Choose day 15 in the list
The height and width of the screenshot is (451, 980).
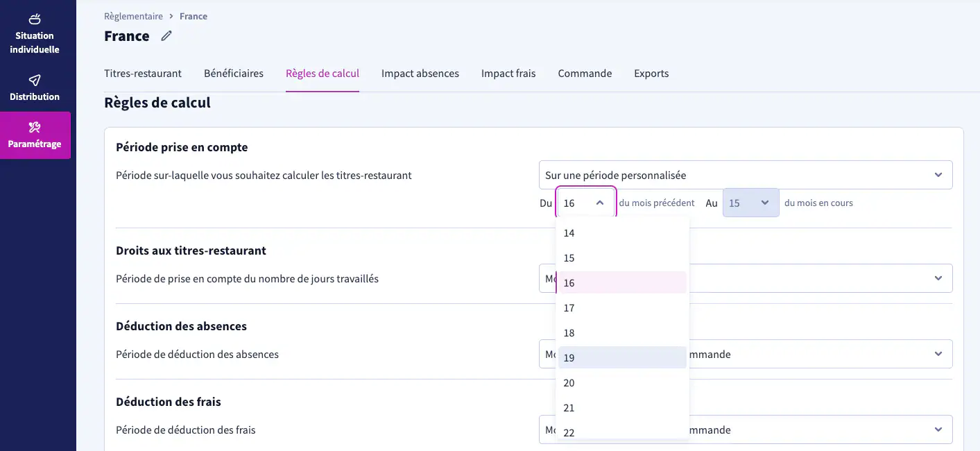(x=622, y=258)
